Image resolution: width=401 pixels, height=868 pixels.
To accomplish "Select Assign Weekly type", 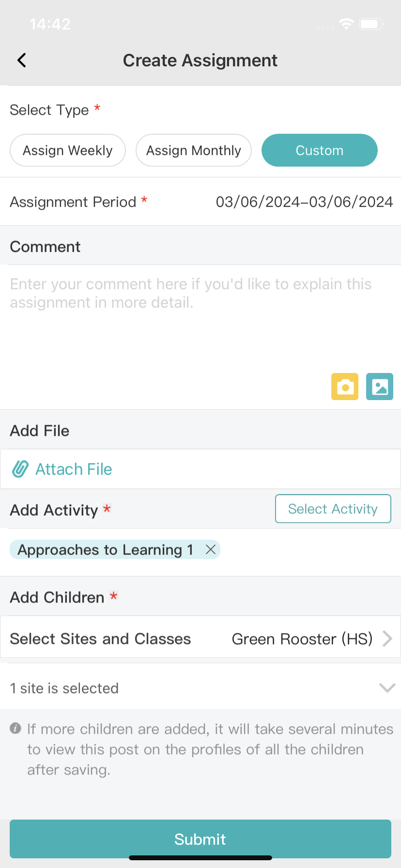I will [68, 150].
